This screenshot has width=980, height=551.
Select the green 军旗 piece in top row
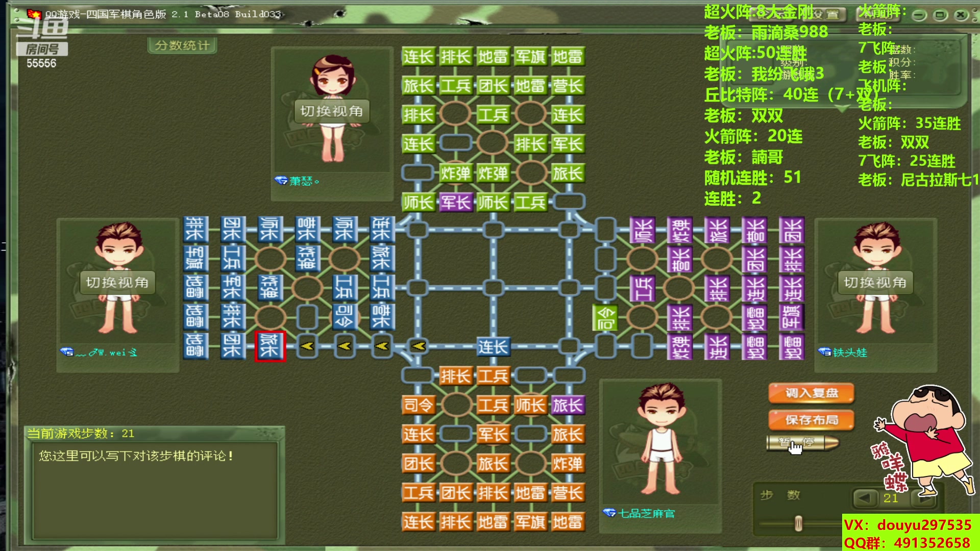pos(530,57)
